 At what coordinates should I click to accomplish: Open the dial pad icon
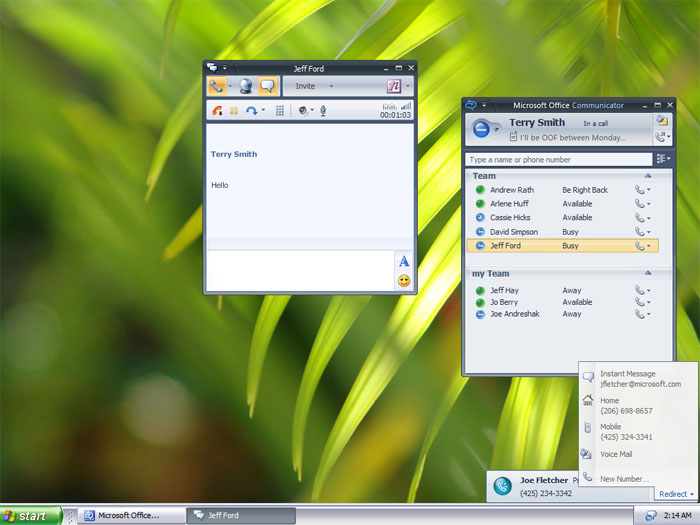click(x=279, y=111)
